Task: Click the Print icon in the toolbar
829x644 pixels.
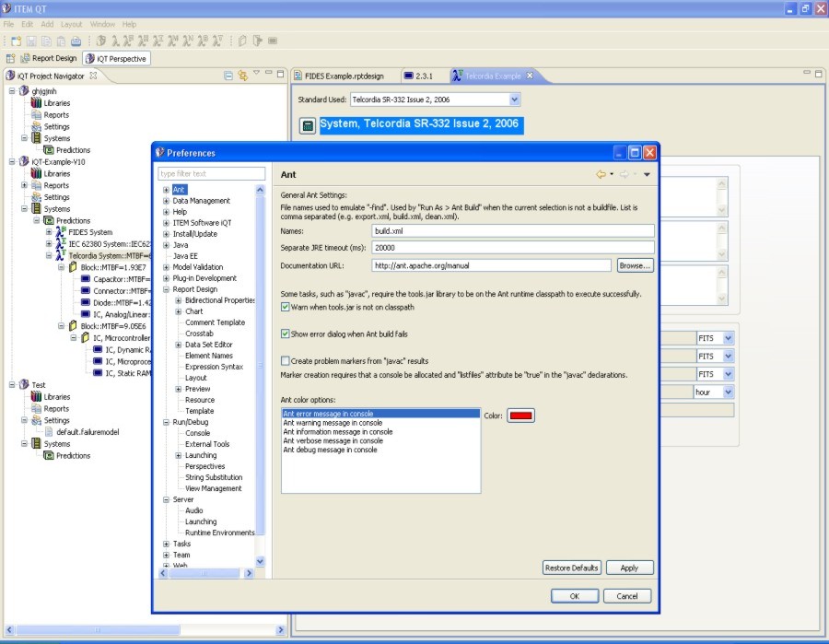Action: 76,41
